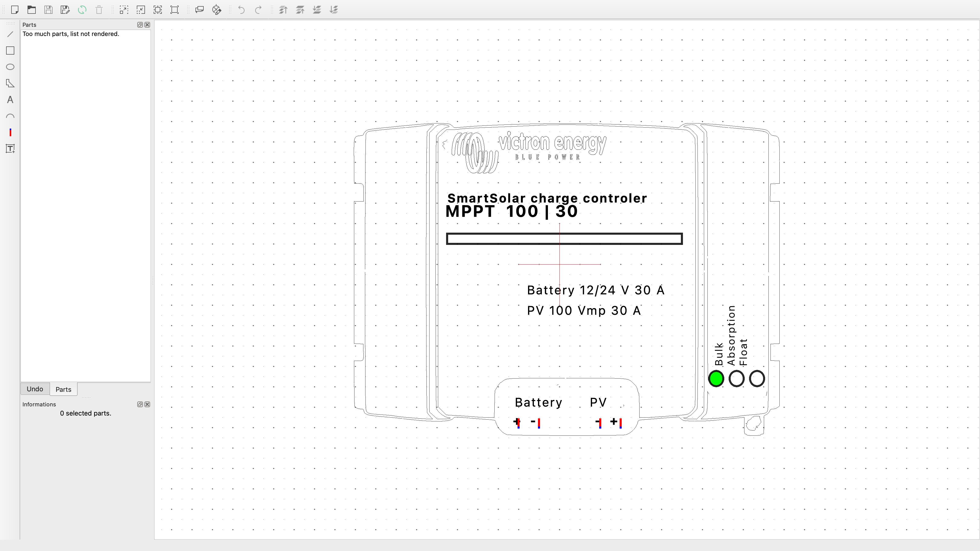
Task: Click the green Bulk LED circle
Action: click(x=716, y=379)
